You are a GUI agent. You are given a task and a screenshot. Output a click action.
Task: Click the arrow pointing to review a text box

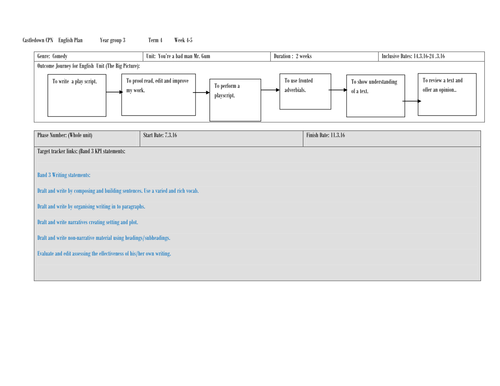412,101
